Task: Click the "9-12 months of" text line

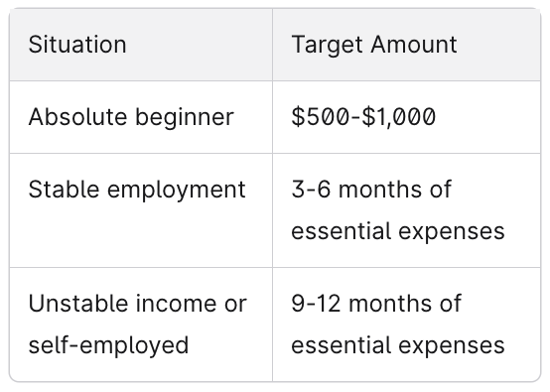Action: [376, 304]
